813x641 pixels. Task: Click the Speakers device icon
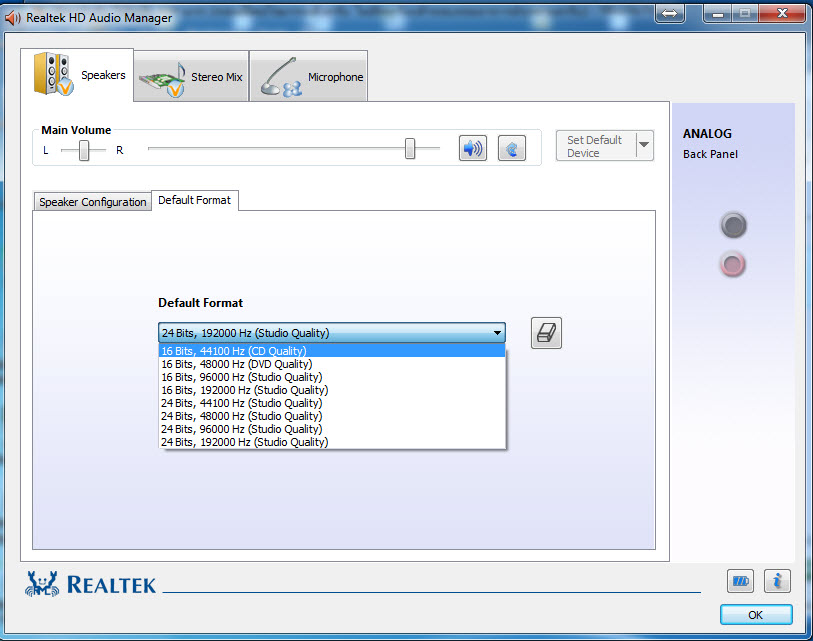coord(53,74)
